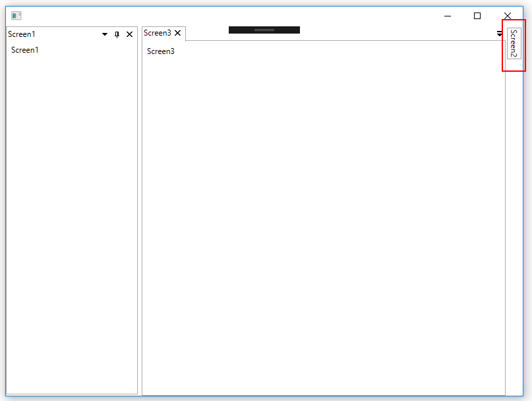Image resolution: width=532 pixels, height=401 pixels.
Task: Click the dropdown arrow in the Screen1 title bar
Action: click(104, 34)
